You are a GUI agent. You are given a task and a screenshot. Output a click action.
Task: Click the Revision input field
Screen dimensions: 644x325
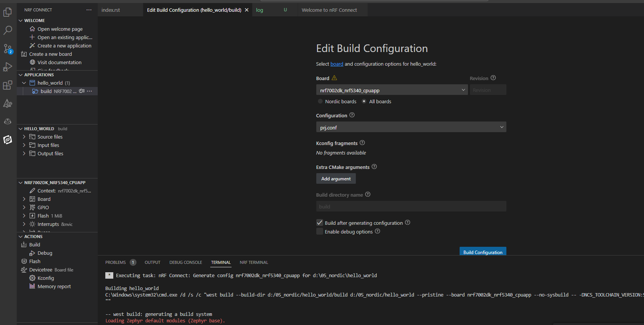[488, 90]
